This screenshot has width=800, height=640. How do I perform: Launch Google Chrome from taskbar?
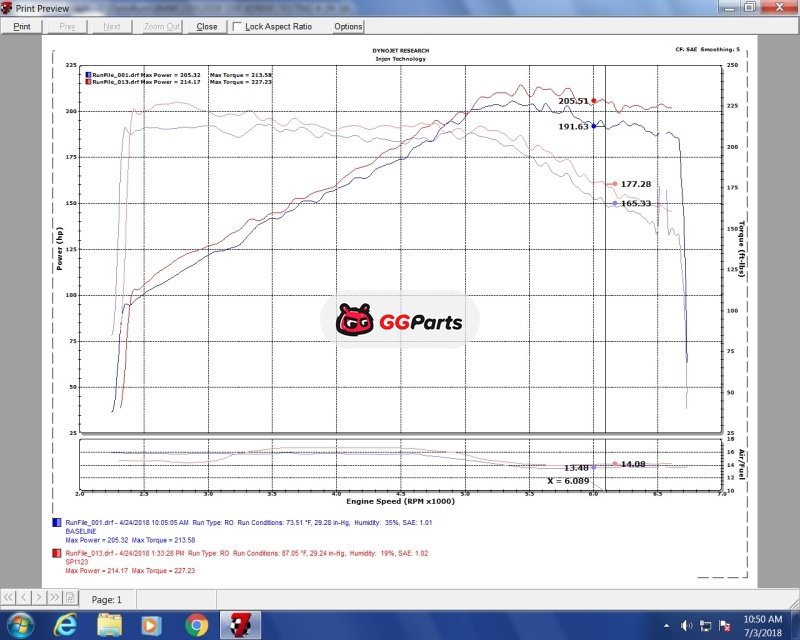point(196,625)
